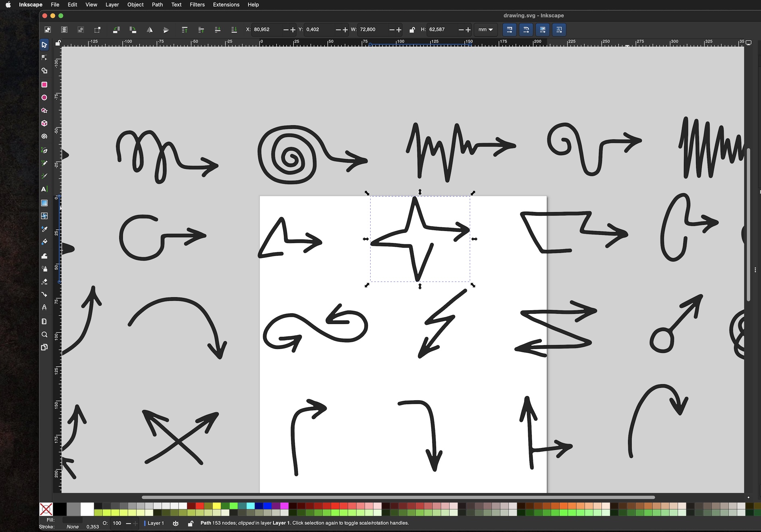Select the Text tool
761x532 pixels.
[x=44, y=189]
